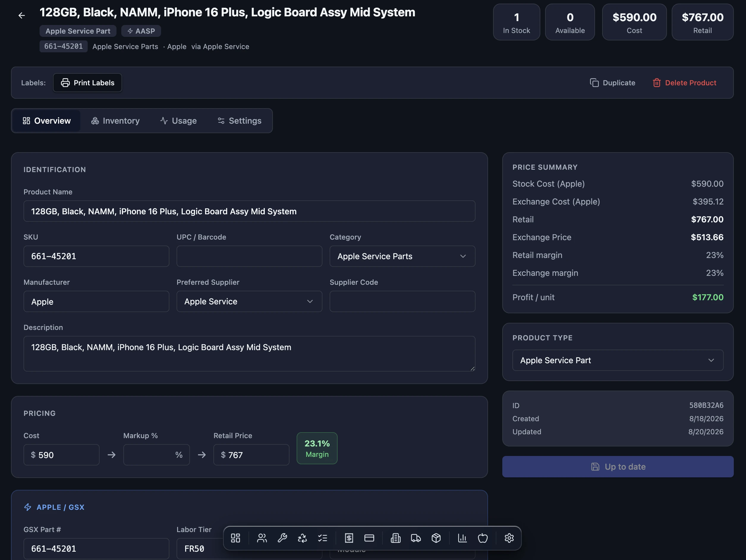Click the Product Name input field

[249, 211]
